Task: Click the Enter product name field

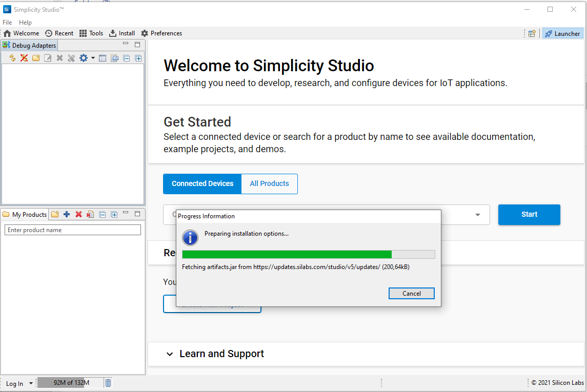Action: 72,230
